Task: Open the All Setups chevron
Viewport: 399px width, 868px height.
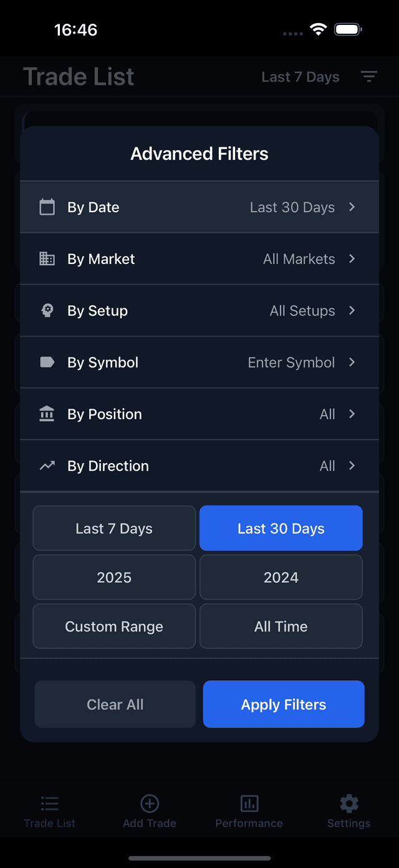Action: tap(352, 311)
